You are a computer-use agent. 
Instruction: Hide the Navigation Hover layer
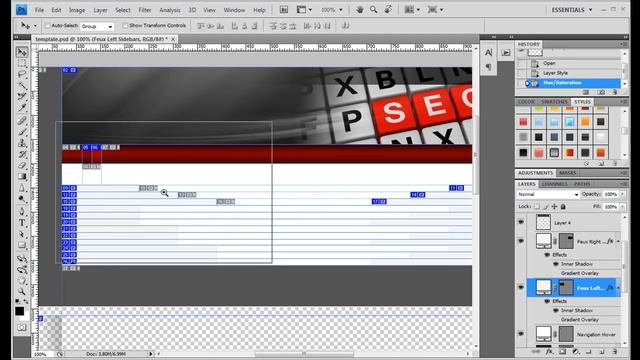tap(521, 334)
